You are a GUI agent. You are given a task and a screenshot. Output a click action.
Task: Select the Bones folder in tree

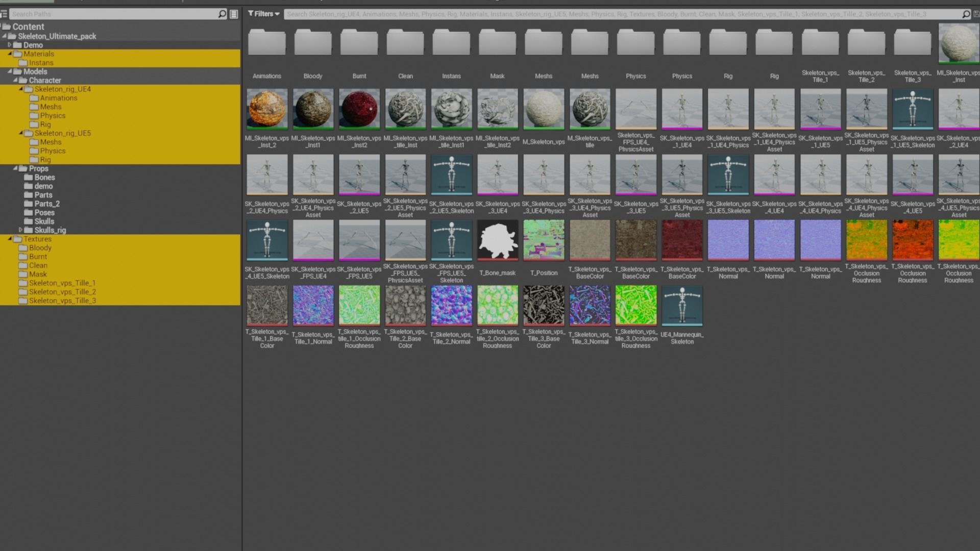pos(44,178)
